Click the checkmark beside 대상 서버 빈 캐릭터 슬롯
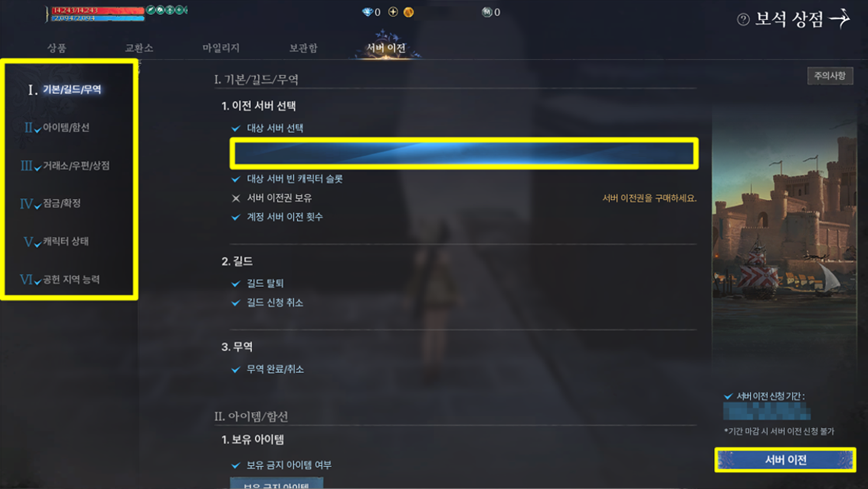868x489 pixels. coord(236,179)
